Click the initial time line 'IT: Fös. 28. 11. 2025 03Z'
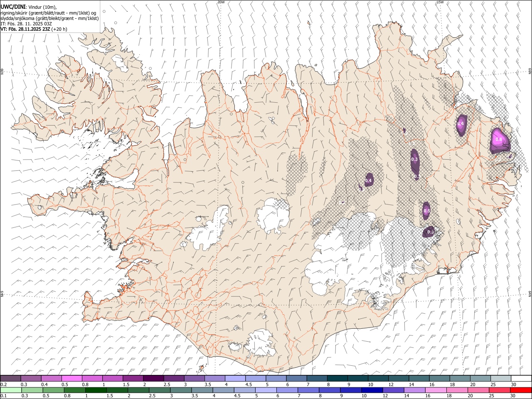Screen dimensions: 532x399 (26, 24)
